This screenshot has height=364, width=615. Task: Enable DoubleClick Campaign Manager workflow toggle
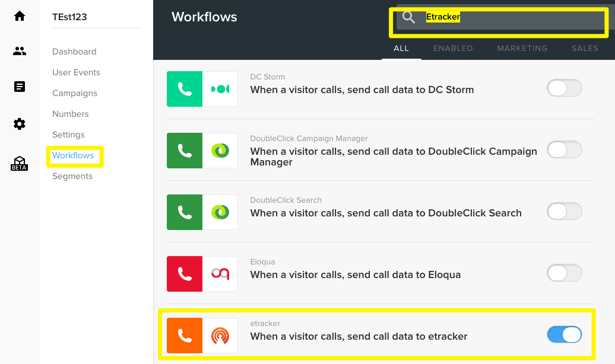point(565,149)
